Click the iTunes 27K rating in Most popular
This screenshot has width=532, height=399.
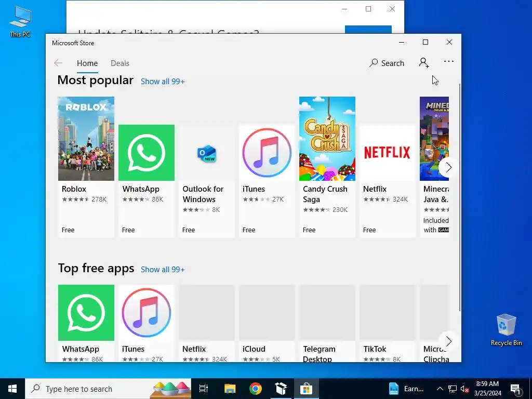[263, 199]
